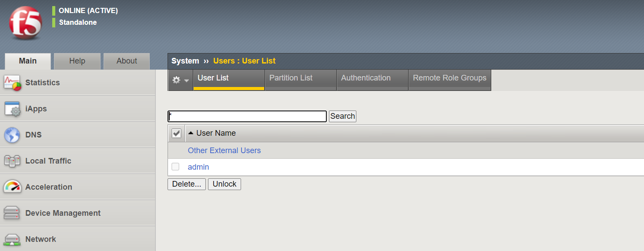Open the Other External Users link

(224, 150)
